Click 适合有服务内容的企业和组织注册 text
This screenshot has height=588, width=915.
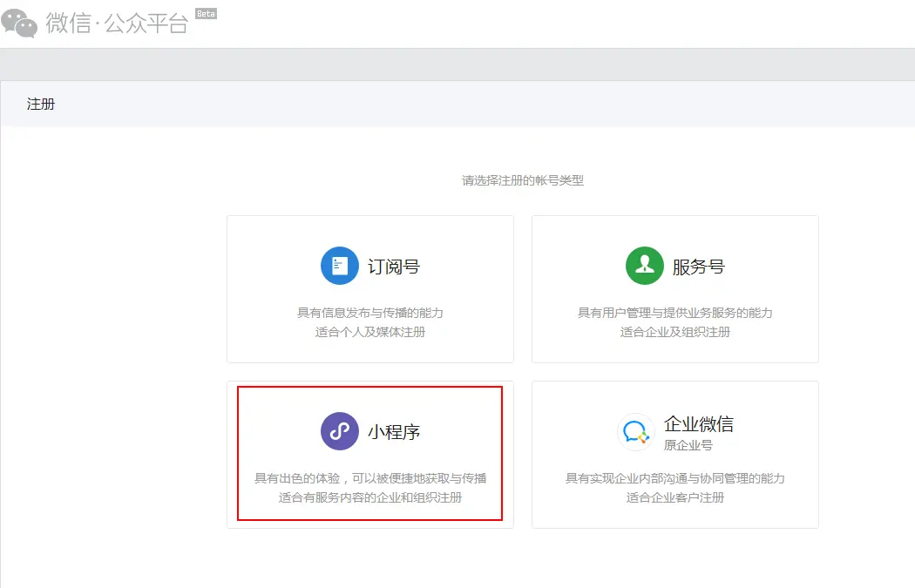tap(370, 497)
